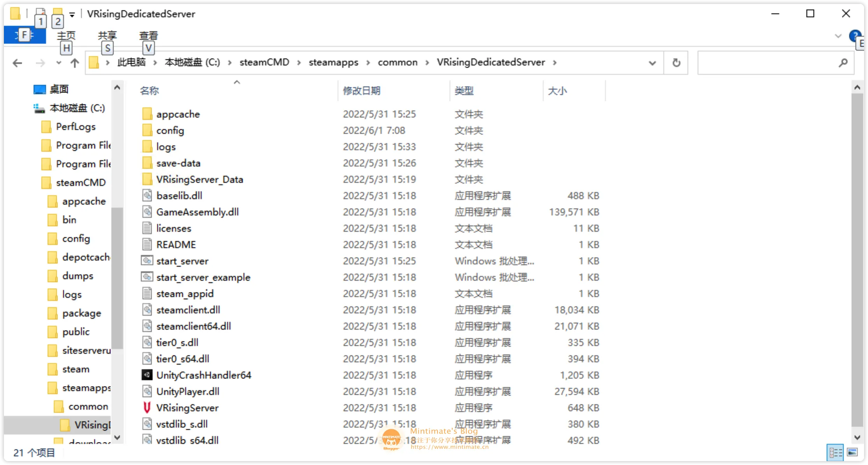Image resolution: width=868 pixels, height=465 pixels.
Task: Select the GameAssembly.dll file icon
Action: point(147,212)
